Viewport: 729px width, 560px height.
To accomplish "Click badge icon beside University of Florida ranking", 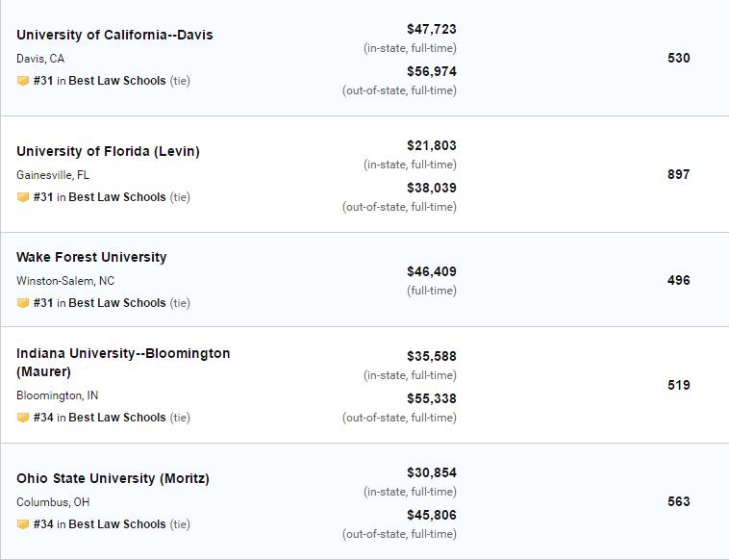I will [23, 197].
